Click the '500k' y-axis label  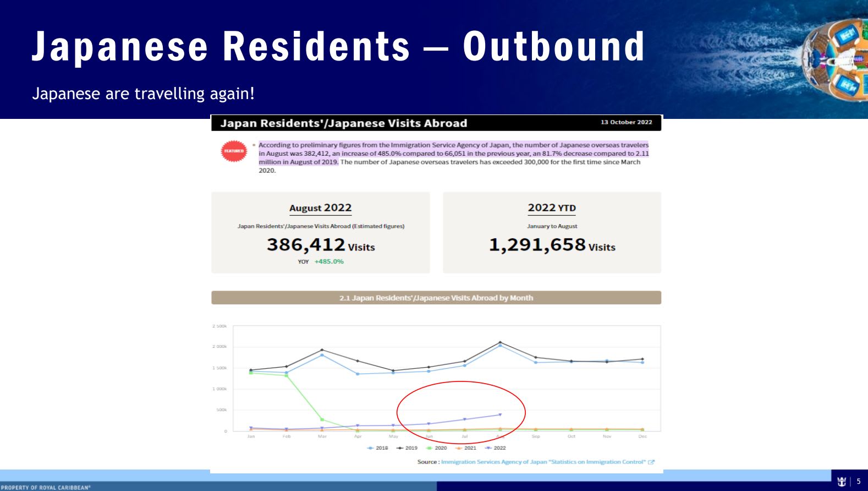point(222,410)
